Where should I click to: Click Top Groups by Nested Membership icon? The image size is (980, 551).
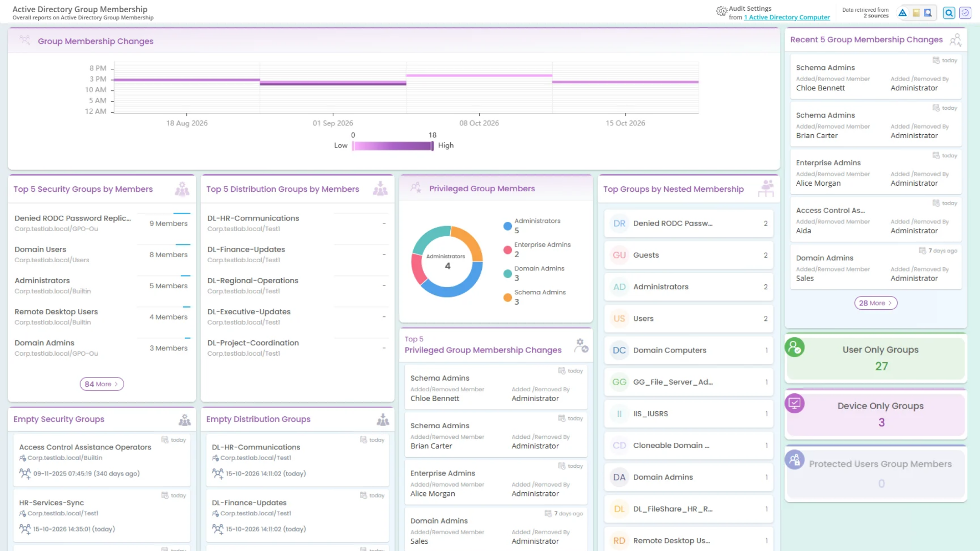(766, 189)
